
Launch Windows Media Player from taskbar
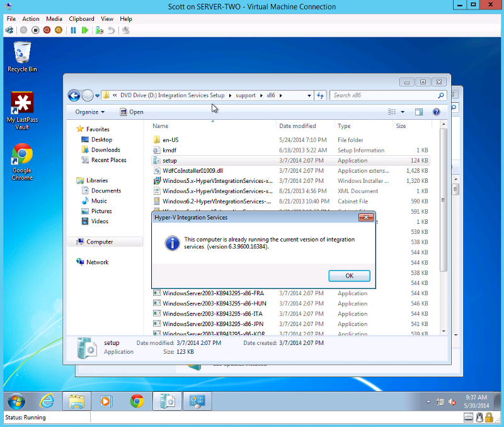point(106,401)
